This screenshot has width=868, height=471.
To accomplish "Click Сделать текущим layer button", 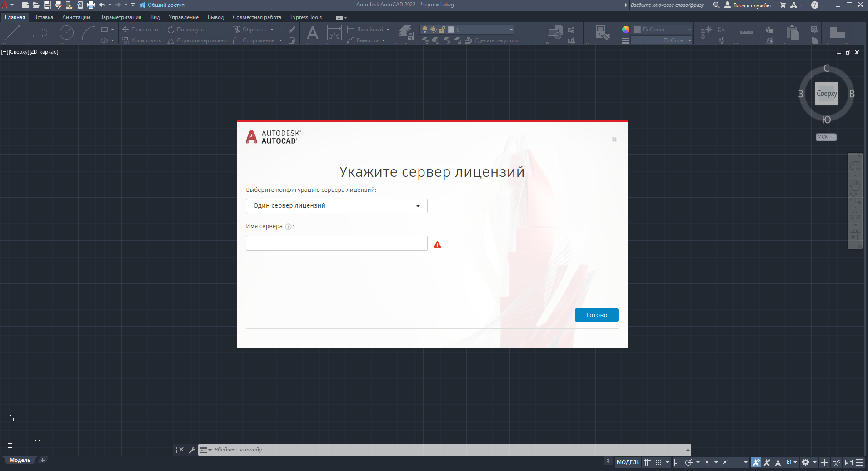I will click(x=492, y=40).
